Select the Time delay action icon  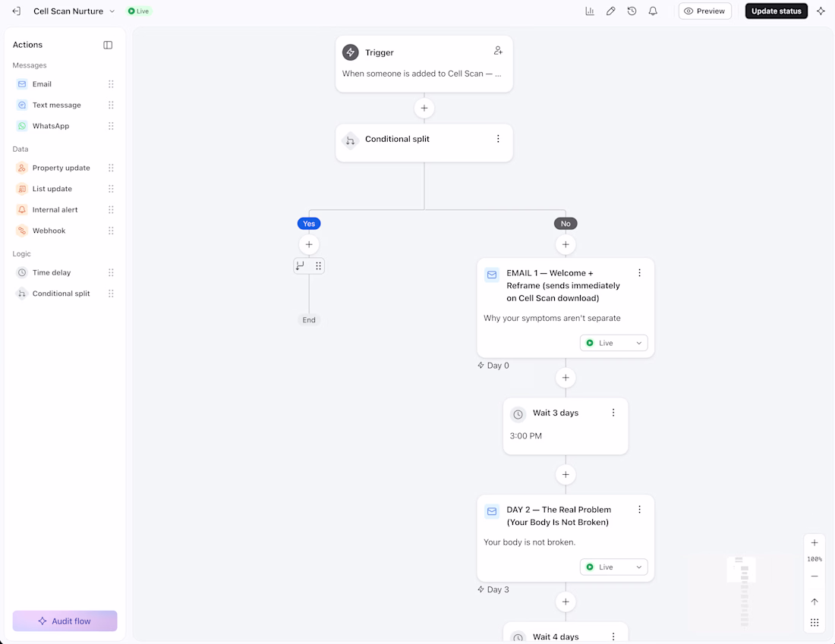[x=22, y=272]
